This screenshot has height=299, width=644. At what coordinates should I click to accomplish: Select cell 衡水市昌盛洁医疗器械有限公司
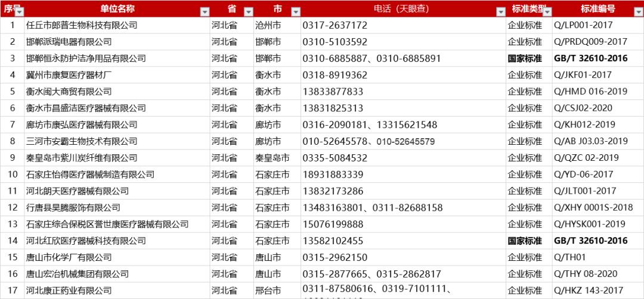[x=117, y=108]
